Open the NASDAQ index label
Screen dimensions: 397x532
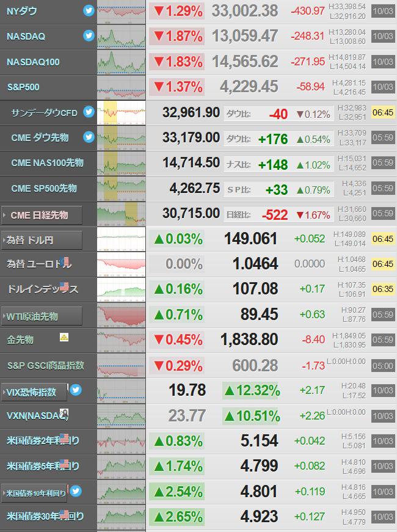[x=26, y=36]
